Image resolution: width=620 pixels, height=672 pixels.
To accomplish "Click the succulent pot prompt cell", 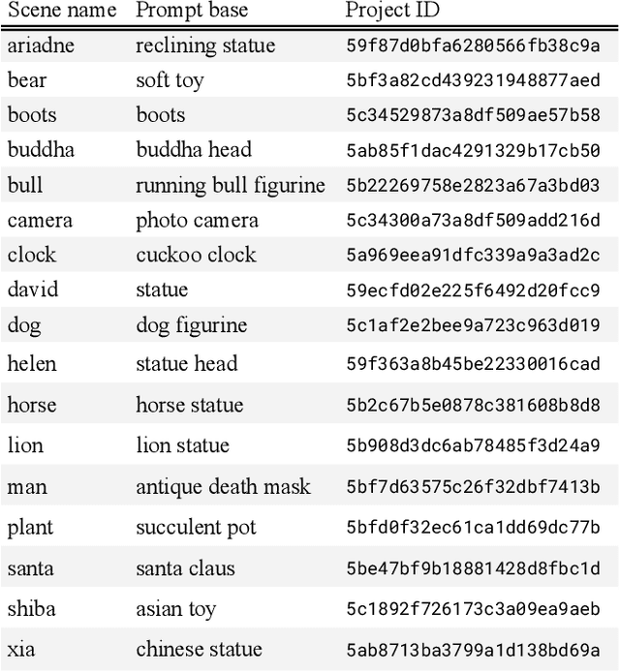I will coord(196,528).
